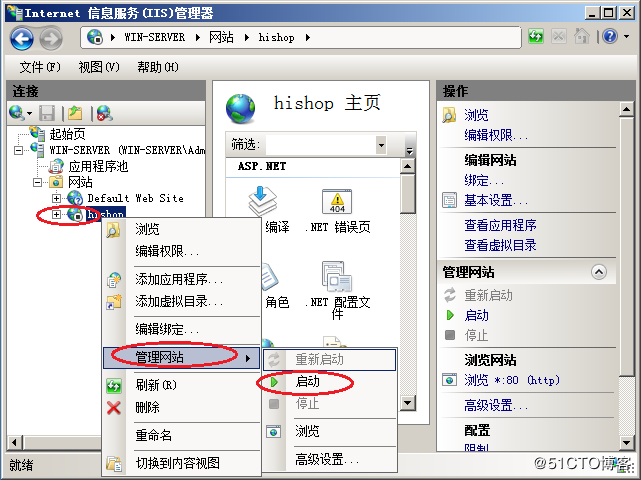The width and height of the screenshot is (641, 480).
Task: Open the 文件(F) menu
Action: click(x=40, y=67)
